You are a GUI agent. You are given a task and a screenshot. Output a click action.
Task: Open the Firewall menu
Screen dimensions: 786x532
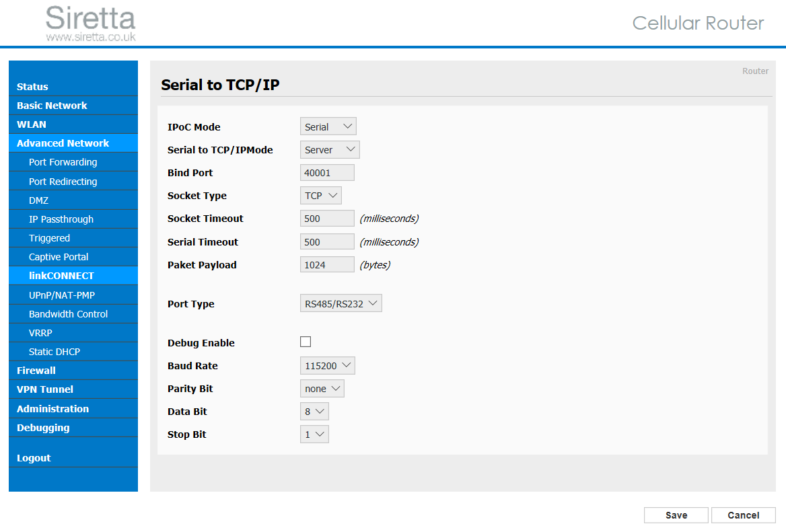[x=73, y=371]
